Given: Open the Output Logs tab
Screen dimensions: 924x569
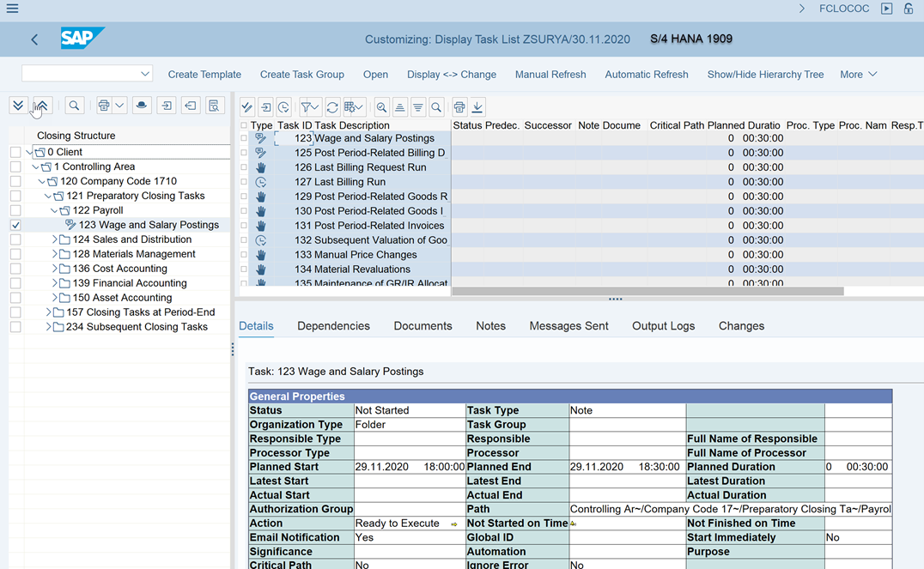Looking at the screenshot, I should [x=663, y=326].
